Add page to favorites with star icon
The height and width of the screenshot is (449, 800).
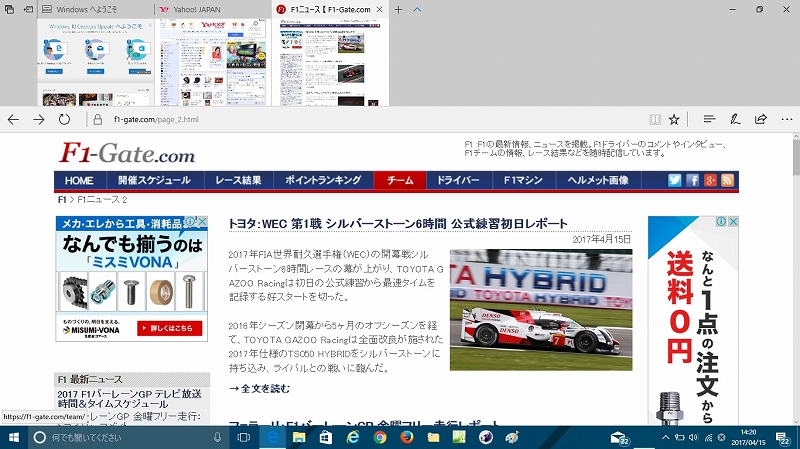point(674,119)
